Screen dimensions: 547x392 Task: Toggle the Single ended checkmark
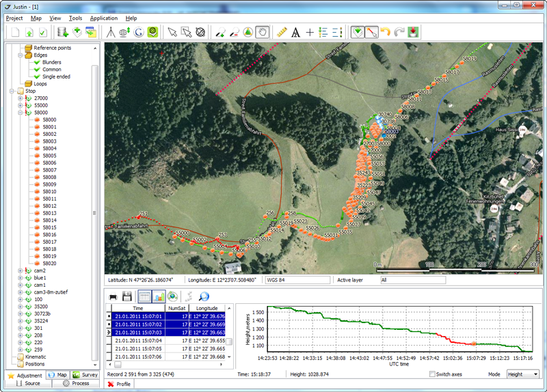(37, 76)
